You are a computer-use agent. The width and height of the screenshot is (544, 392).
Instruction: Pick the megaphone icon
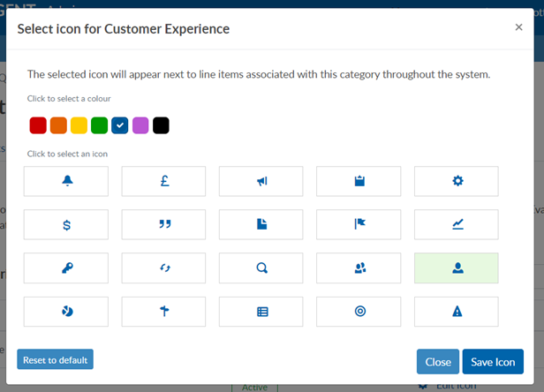click(261, 181)
